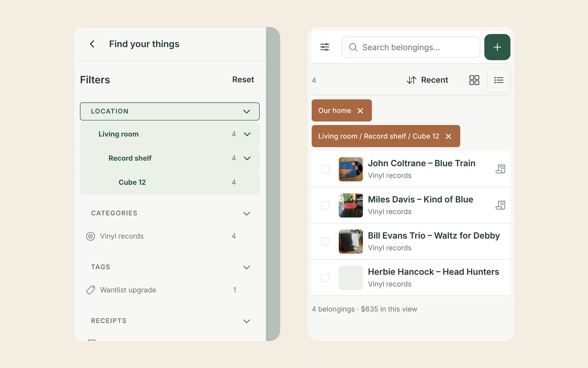Open the Waltz for Debby album thumbnail
The image size is (588, 368).
pyautogui.click(x=351, y=242)
